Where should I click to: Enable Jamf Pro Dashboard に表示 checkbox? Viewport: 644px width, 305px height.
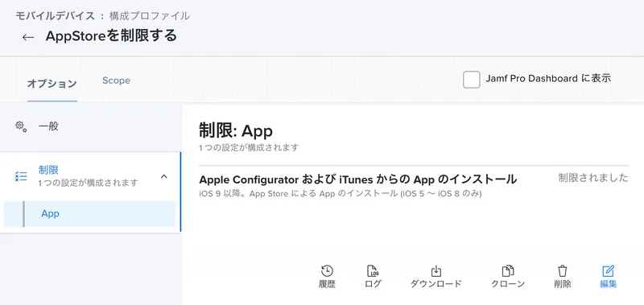(x=472, y=80)
